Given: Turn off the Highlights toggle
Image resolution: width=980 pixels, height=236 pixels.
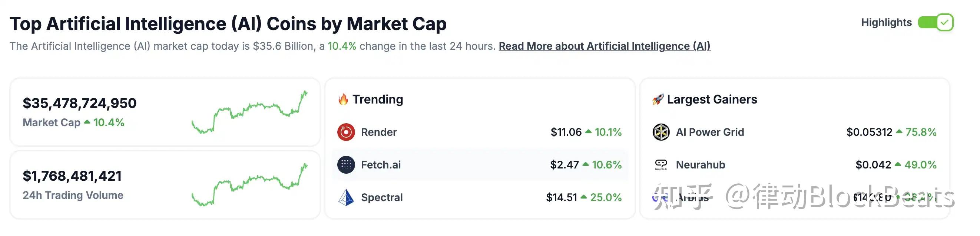Looking at the screenshot, I should click(935, 23).
